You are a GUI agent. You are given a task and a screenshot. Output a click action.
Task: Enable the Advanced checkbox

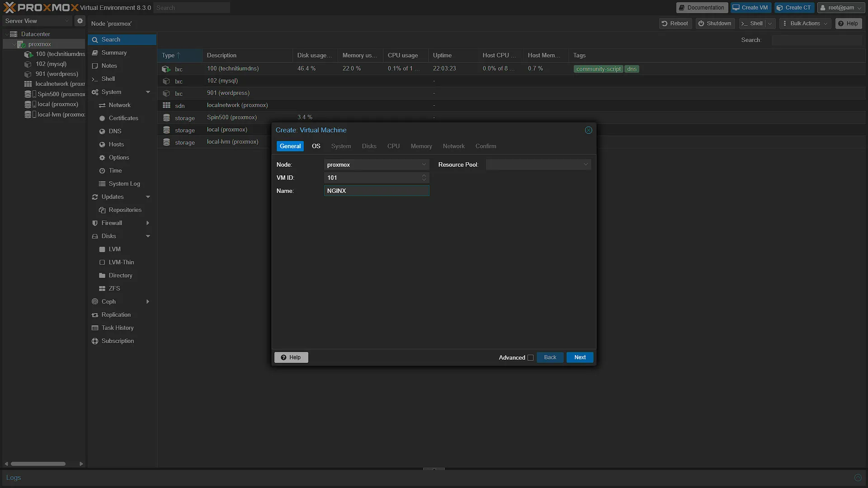531,357
